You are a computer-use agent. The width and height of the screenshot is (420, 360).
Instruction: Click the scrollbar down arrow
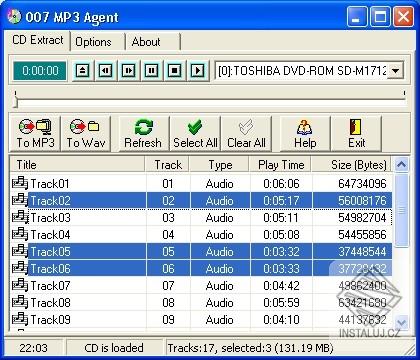point(401,322)
